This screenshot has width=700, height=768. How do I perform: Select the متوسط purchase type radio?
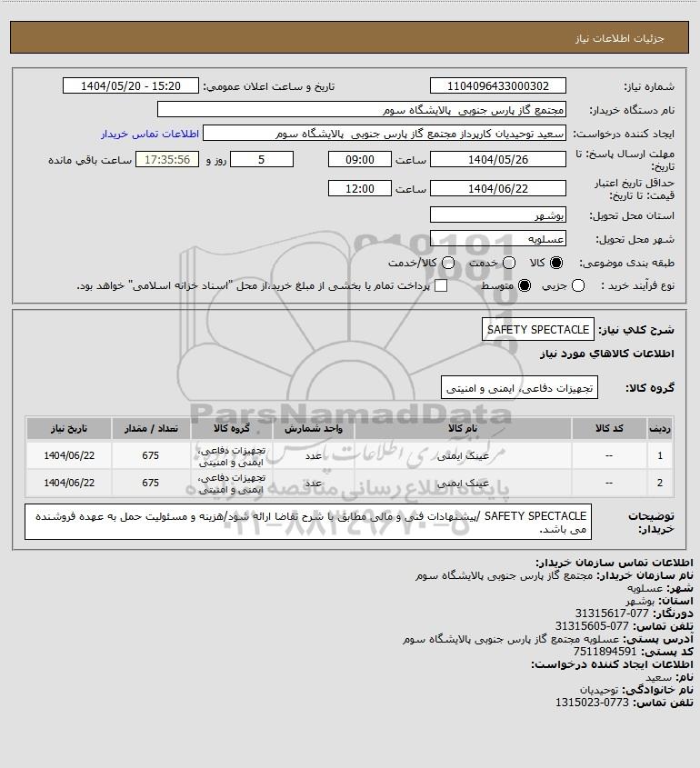(x=525, y=285)
